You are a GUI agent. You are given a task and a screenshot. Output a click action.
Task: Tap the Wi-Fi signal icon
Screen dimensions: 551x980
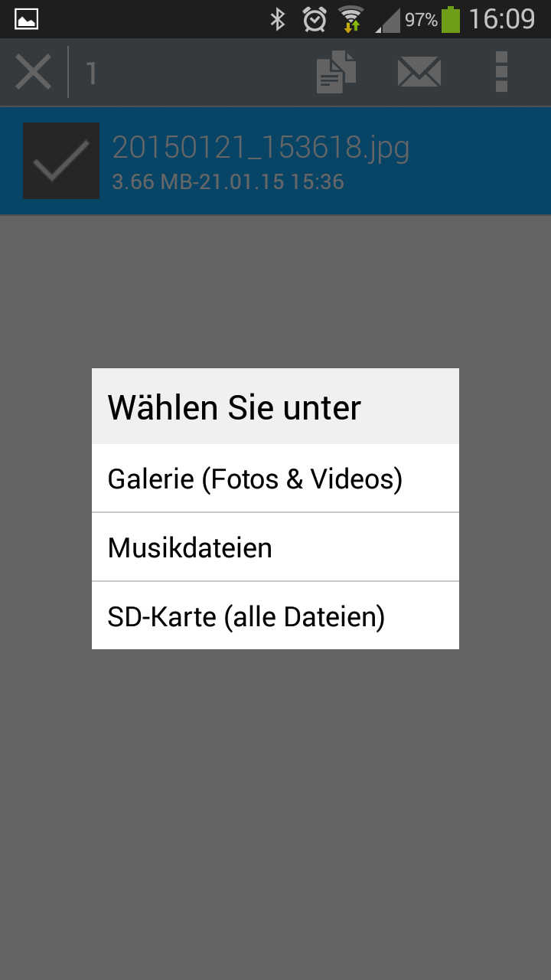pyautogui.click(x=351, y=19)
